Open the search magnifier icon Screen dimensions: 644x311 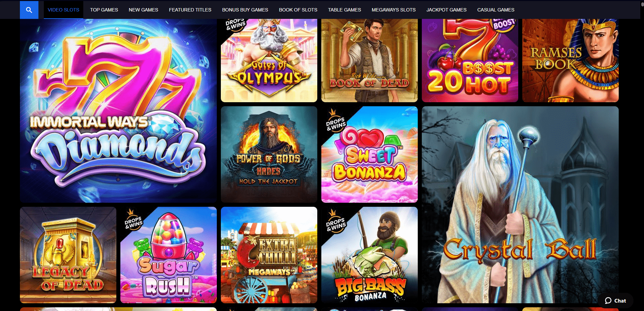pos(29,10)
